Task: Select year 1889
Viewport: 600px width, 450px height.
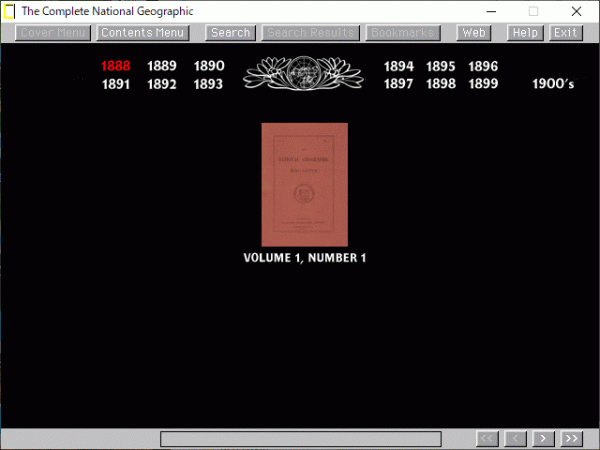Action: pos(162,66)
